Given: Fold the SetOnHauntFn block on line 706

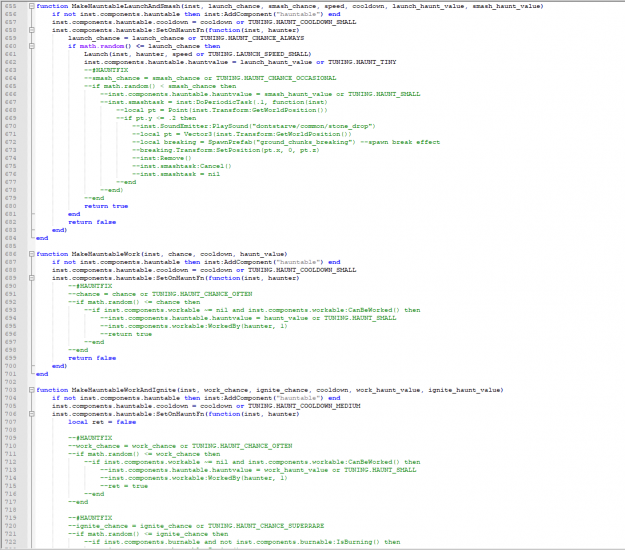Looking at the screenshot, I should [29, 413].
